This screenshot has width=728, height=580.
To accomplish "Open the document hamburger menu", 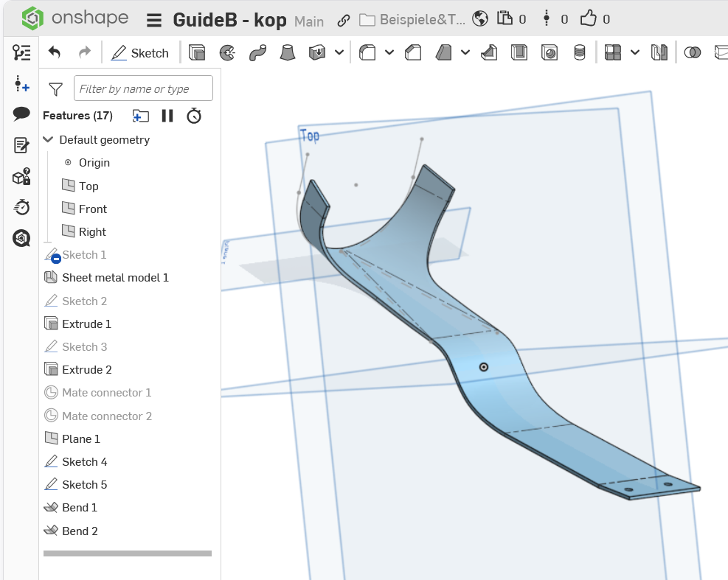I will (x=153, y=20).
